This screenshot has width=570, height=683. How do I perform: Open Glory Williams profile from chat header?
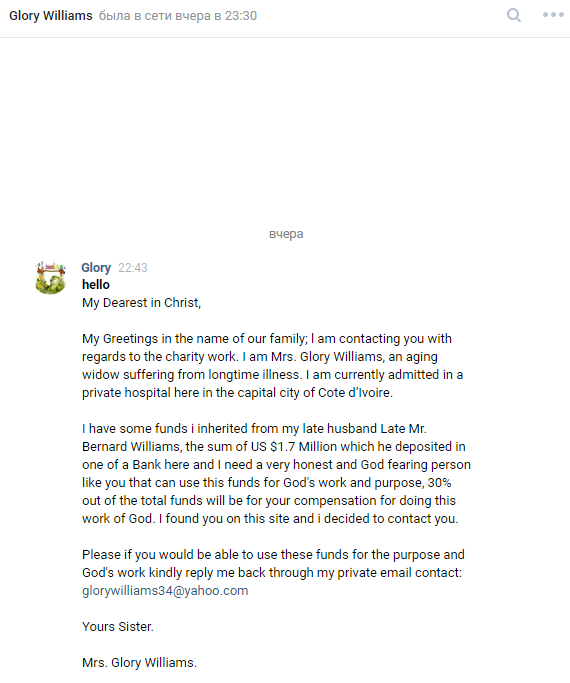pyautogui.click(x=51, y=16)
